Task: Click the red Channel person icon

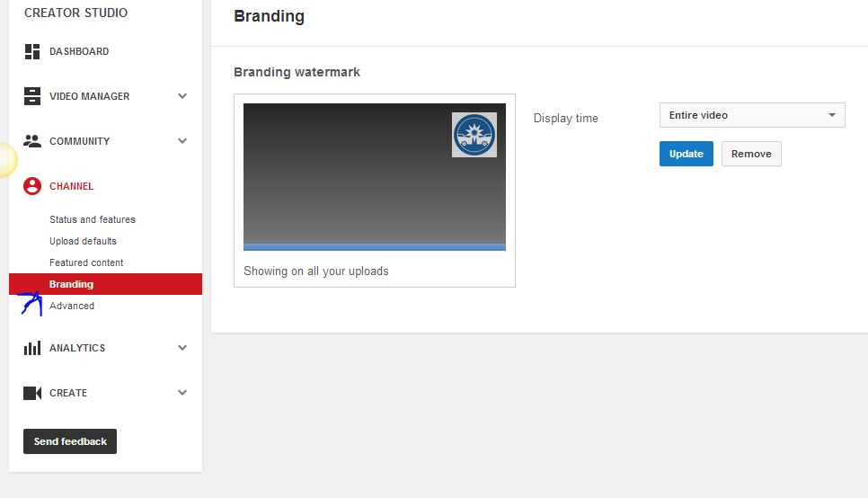Action: click(x=32, y=186)
